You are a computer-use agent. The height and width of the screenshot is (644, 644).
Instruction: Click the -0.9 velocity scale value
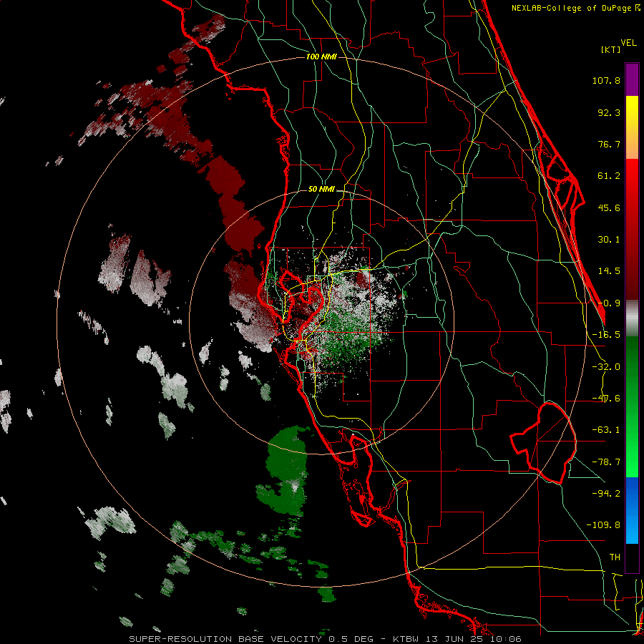(609, 303)
